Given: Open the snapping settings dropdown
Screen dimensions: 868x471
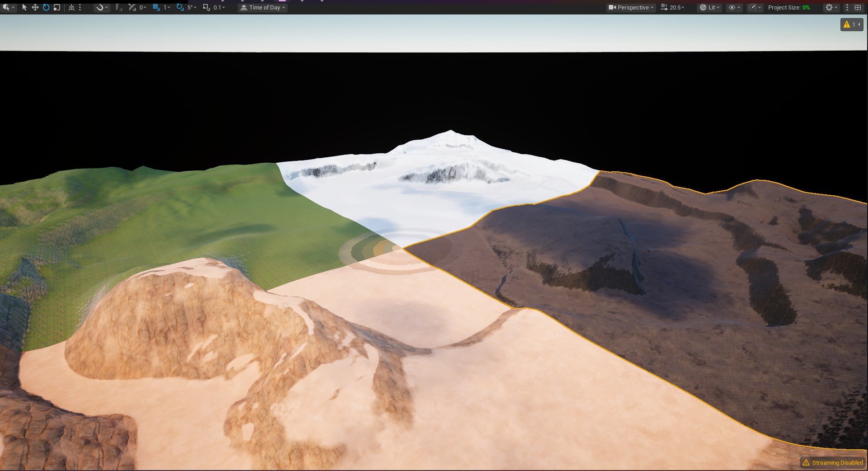Looking at the screenshot, I should point(102,7).
